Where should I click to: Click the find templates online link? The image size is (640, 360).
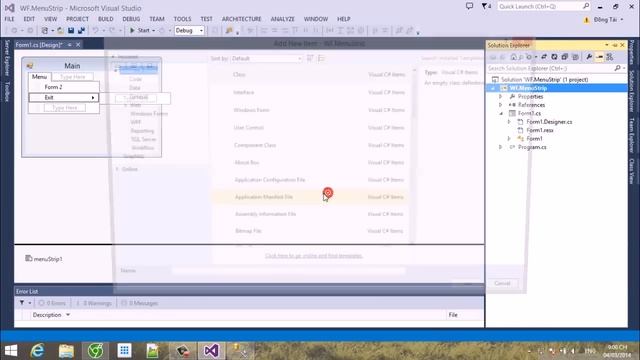click(313, 256)
